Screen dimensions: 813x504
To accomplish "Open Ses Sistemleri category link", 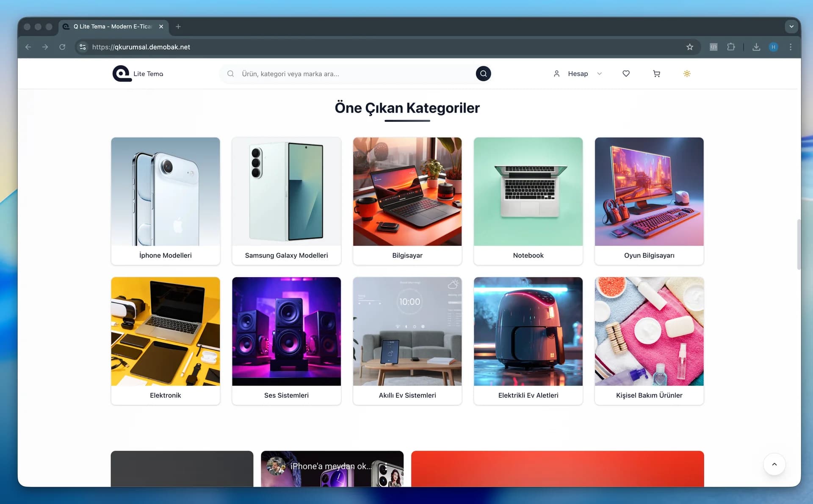I will pyautogui.click(x=286, y=395).
